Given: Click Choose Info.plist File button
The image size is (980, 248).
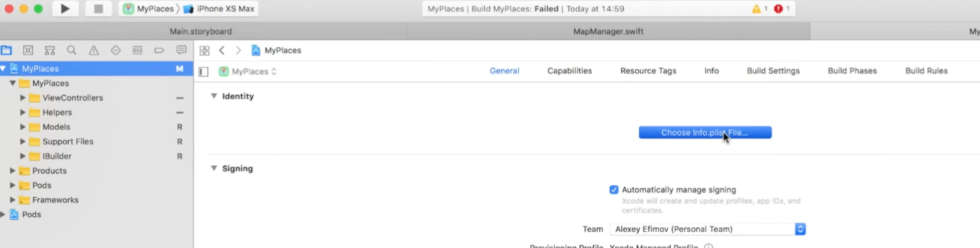Looking at the screenshot, I should [x=705, y=133].
